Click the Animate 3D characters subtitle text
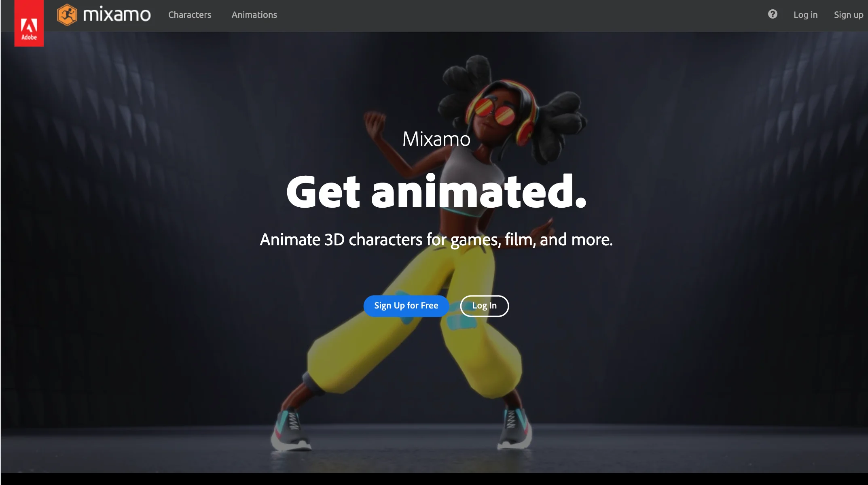 pyautogui.click(x=436, y=240)
